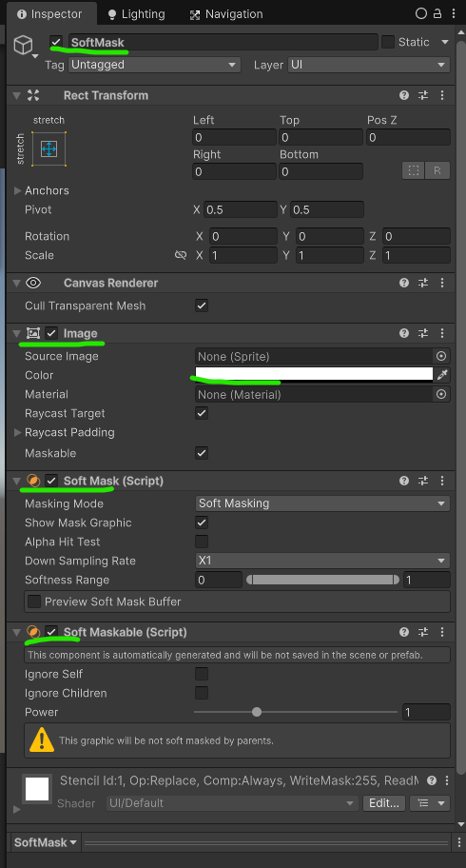The image size is (466, 868).
Task: Toggle Cull Transparent Mesh checkbox
Action: (202, 306)
